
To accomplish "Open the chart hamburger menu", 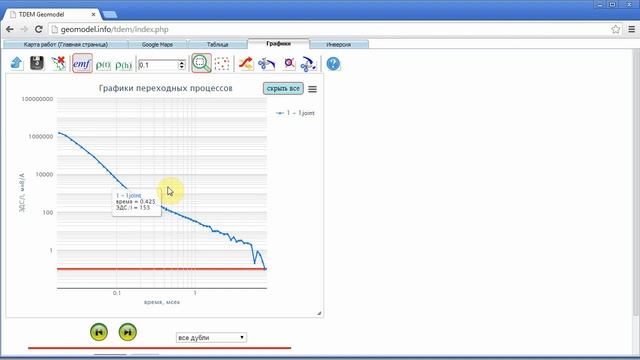I will pos(312,89).
